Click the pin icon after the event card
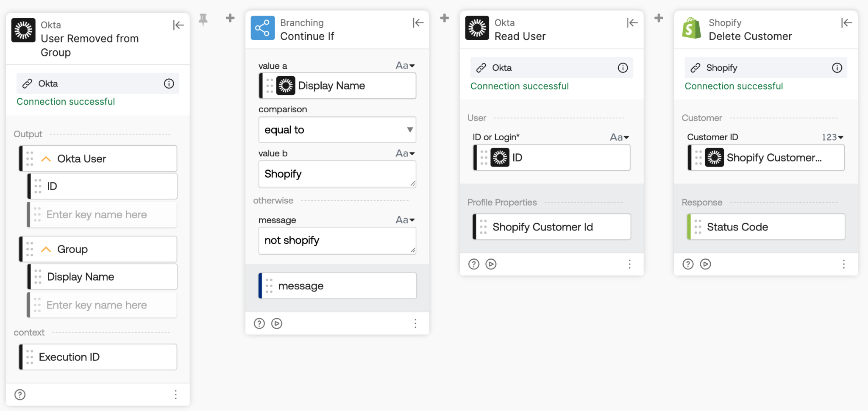 (x=203, y=19)
